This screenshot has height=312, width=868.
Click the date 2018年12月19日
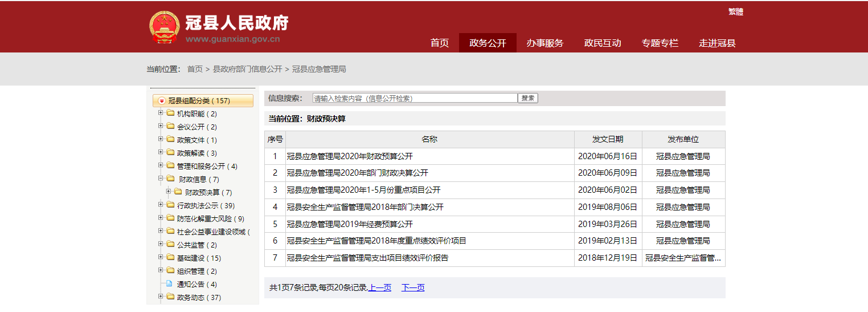[608, 258]
